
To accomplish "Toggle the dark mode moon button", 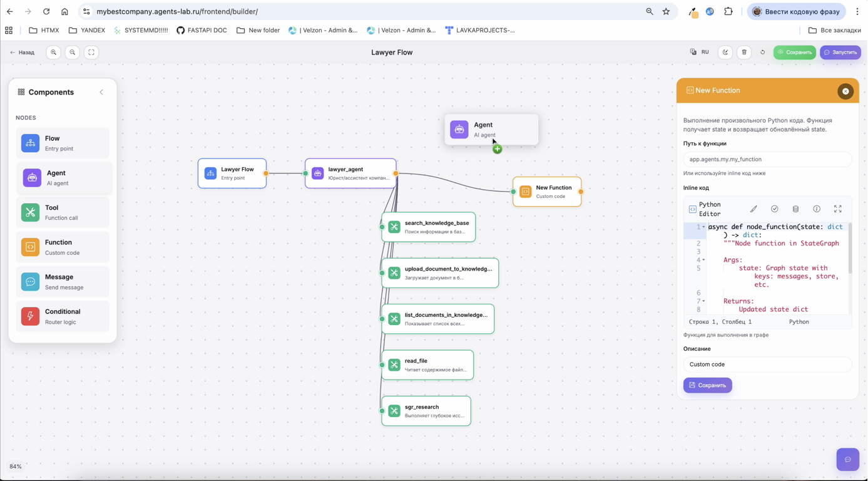I will (725, 53).
